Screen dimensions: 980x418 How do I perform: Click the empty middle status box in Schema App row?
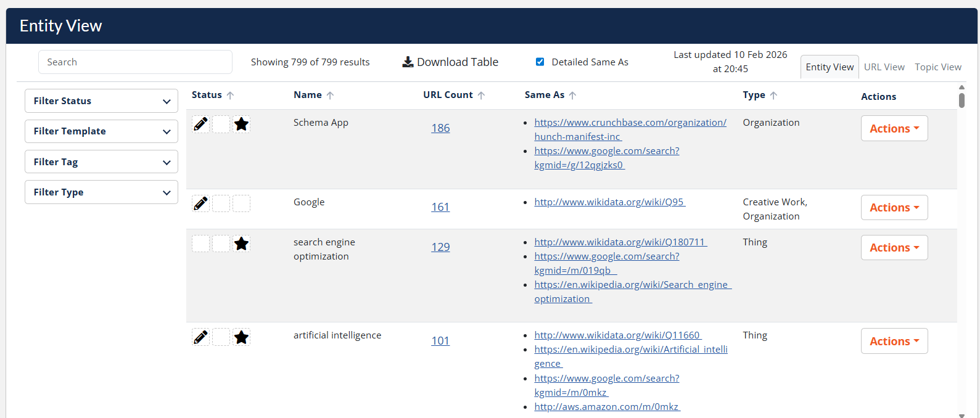[x=221, y=125]
